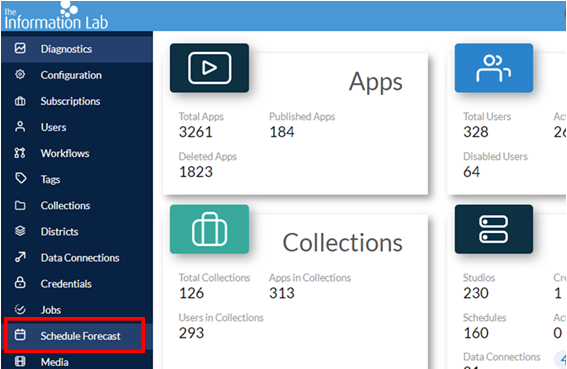Select Users in the sidebar
567x369 pixels.
click(x=77, y=127)
